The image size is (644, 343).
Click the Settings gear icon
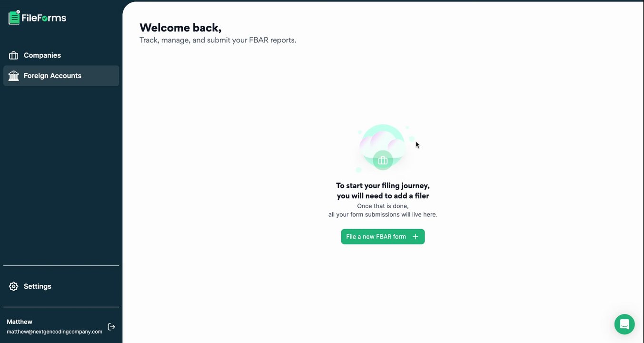pos(14,286)
